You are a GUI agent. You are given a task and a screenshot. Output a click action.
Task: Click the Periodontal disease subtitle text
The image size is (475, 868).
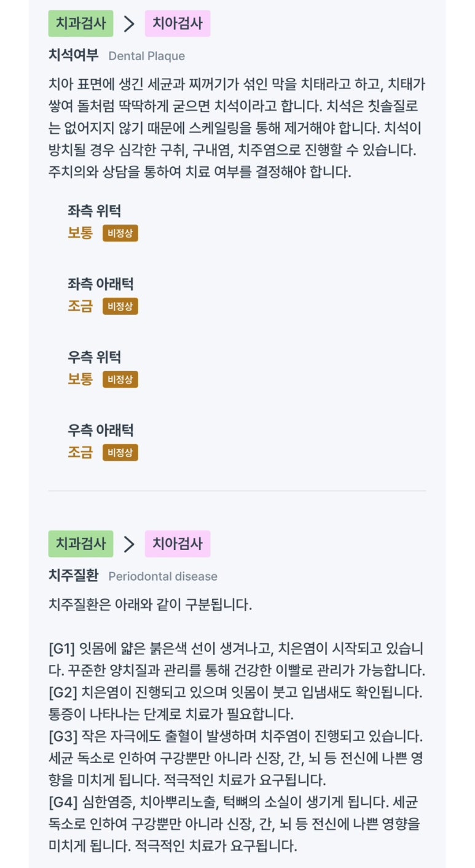[163, 576]
